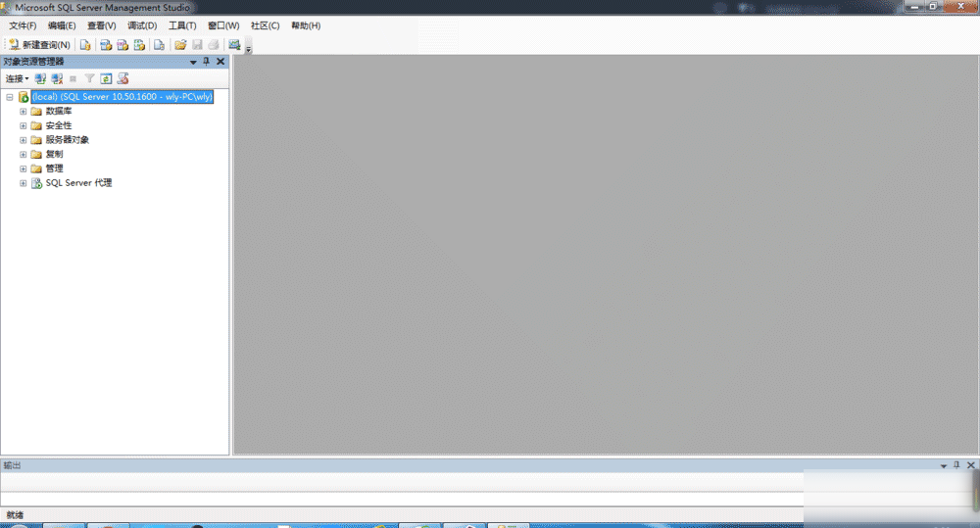Click the 安全性 folder icon
The height and width of the screenshot is (528, 980).
pos(36,125)
